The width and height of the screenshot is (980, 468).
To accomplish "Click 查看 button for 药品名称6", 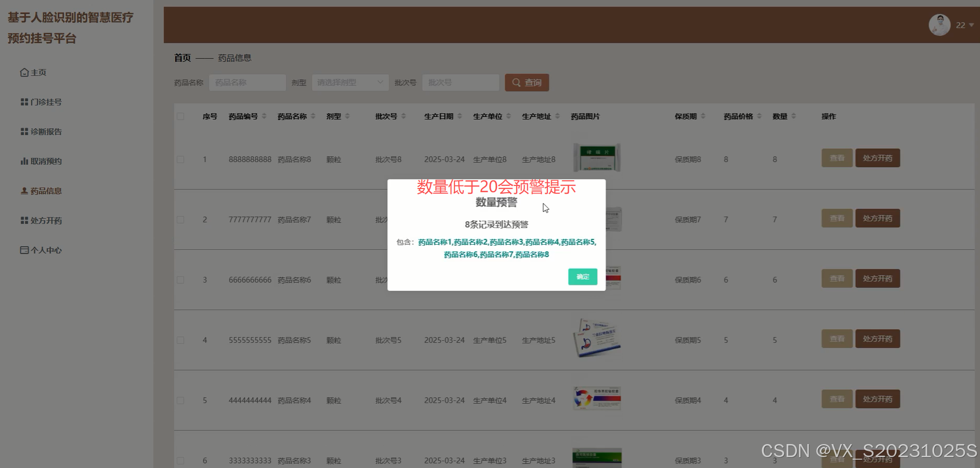I will 837,278.
